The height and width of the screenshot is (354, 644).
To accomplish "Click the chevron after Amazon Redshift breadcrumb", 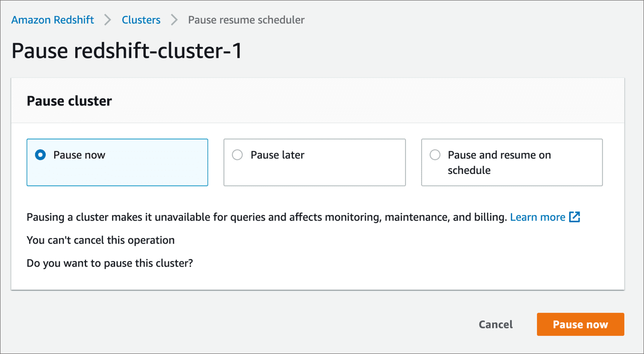I will (x=108, y=20).
